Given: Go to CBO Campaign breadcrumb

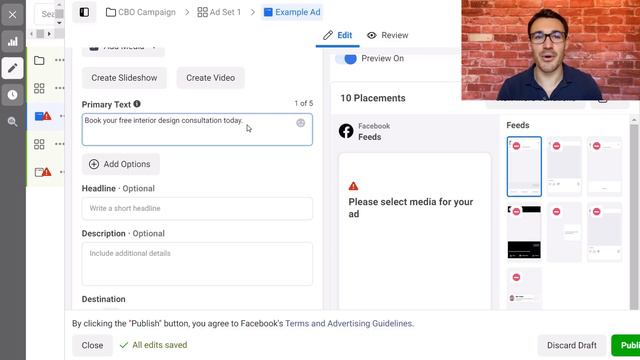Looking at the screenshot, I should pyautogui.click(x=140, y=12).
